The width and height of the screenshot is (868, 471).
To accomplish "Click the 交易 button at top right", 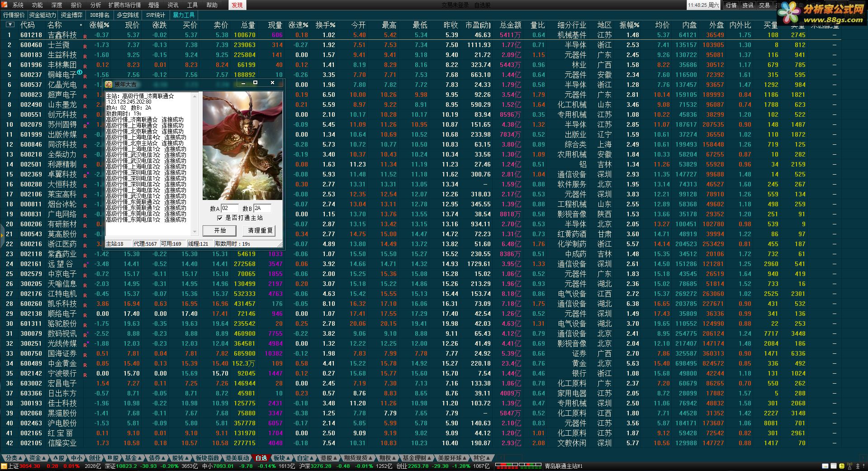I will 764,5.
